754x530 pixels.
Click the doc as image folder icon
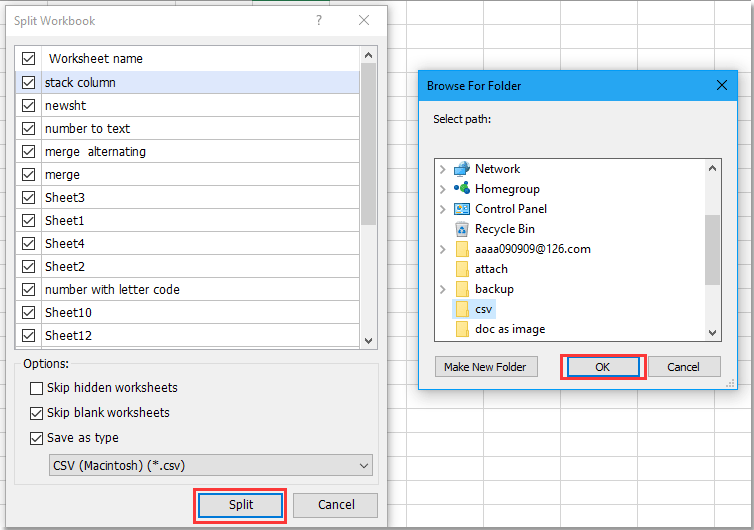click(462, 329)
